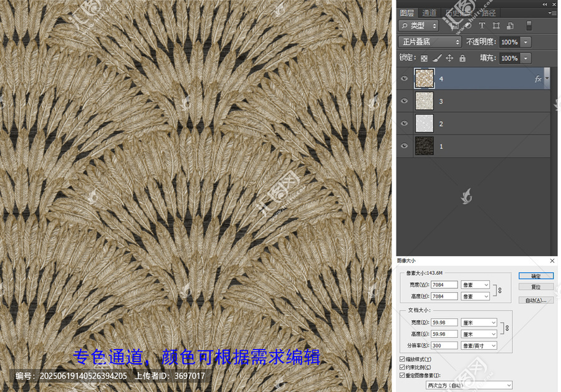This screenshot has height=392, width=561.
Task: Click the fx effects icon on layer 4
Action: [x=538, y=79]
